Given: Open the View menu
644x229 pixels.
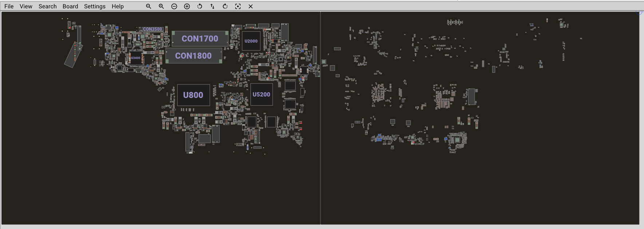Looking at the screenshot, I should (x=26, y=6).
